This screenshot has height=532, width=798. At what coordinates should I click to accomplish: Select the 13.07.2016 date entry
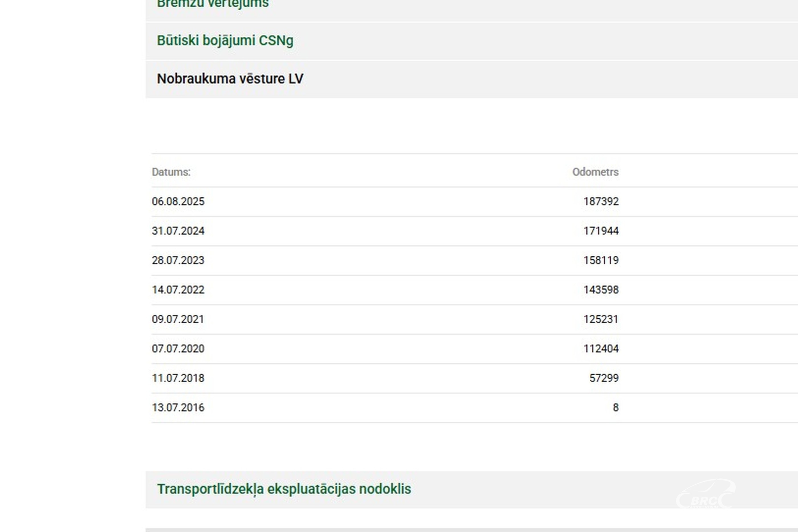point(178,407)
